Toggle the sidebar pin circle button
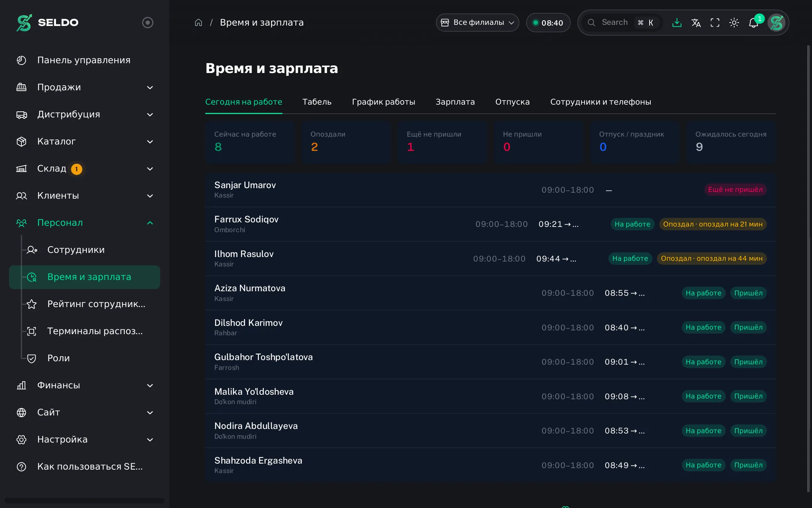Viewport: 812px width, 508px height. [148, 23]
